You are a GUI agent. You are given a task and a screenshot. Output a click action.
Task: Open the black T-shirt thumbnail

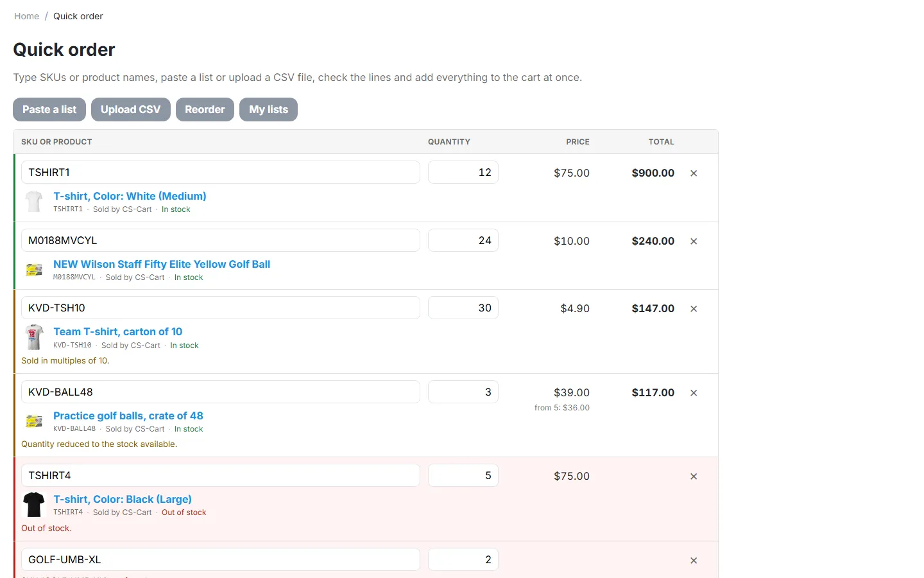pyautogui.click(x=34, y=505)
